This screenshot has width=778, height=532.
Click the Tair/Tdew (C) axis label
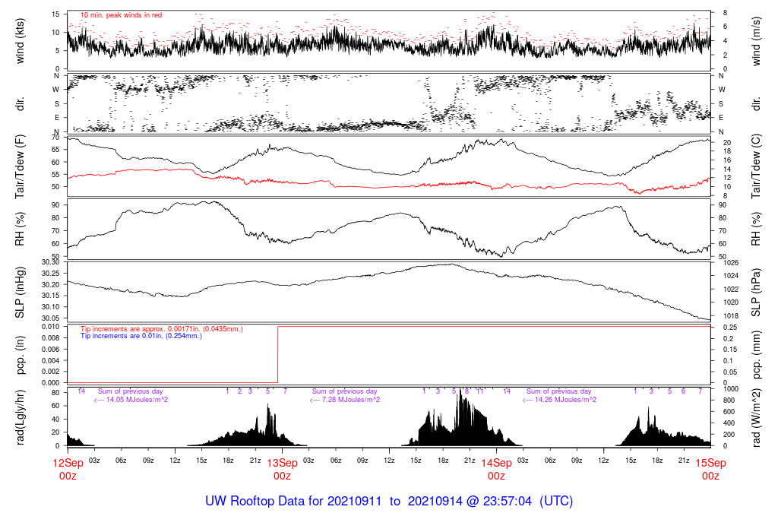[757, 168]
